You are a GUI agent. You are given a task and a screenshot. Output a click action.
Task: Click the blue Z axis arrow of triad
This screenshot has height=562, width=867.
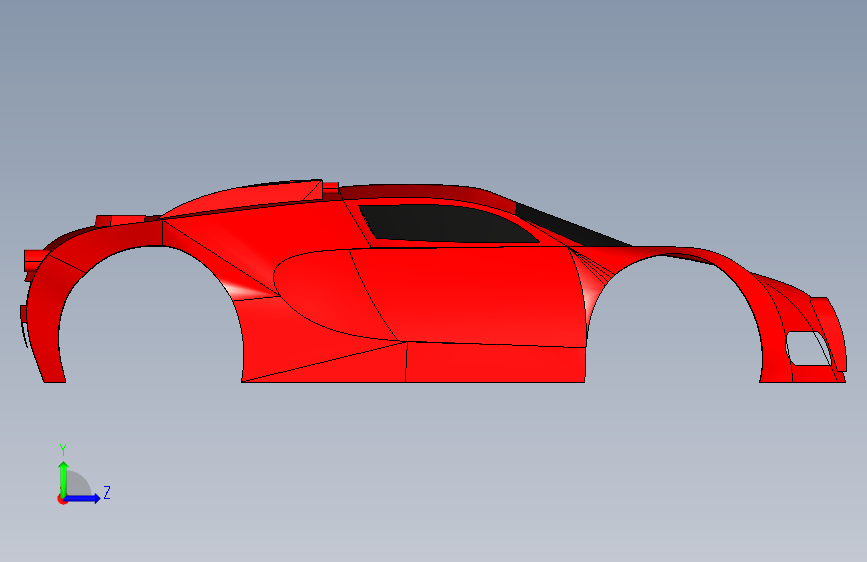(x=83, y=498)
